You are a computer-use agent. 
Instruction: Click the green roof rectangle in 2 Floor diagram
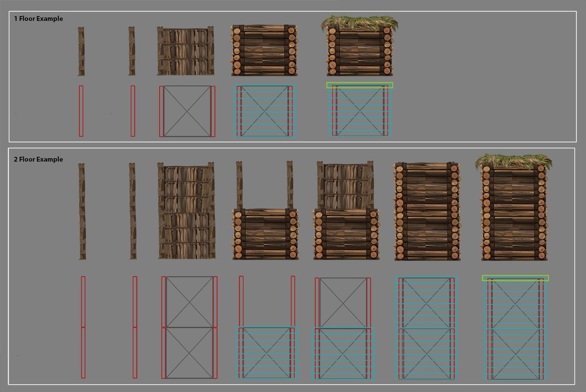(515, 278)
